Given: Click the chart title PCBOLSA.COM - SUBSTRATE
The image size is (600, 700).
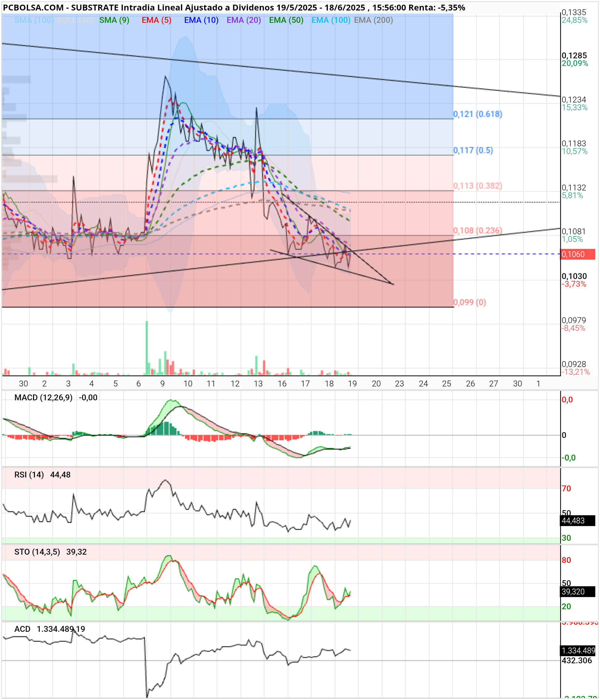Looking at the screenshot, I should tap(61, 7).
